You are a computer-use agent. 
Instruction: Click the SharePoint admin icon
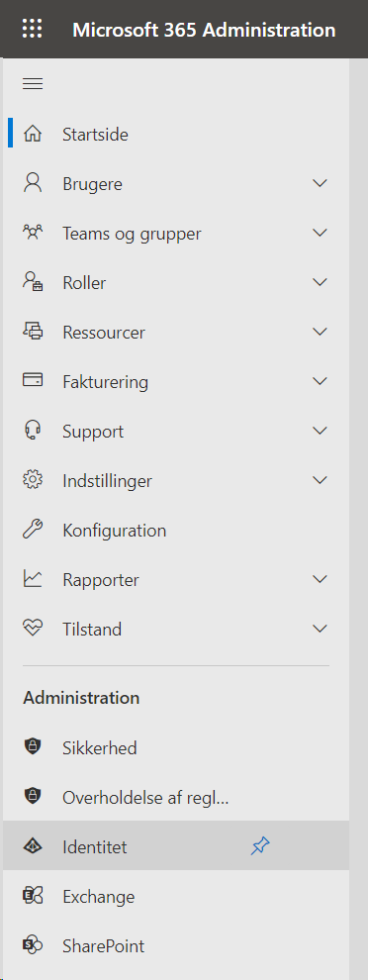tap(33, 945)
